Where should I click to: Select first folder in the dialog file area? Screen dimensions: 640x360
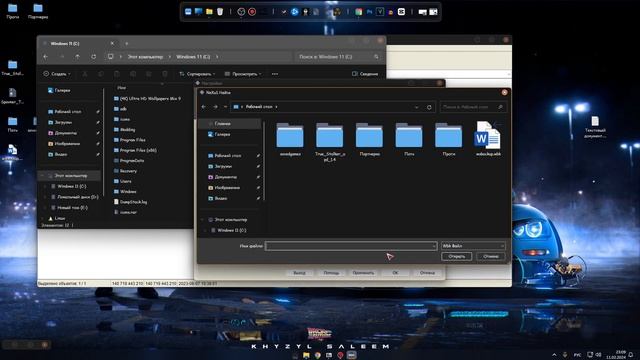(x=290, y=139)
